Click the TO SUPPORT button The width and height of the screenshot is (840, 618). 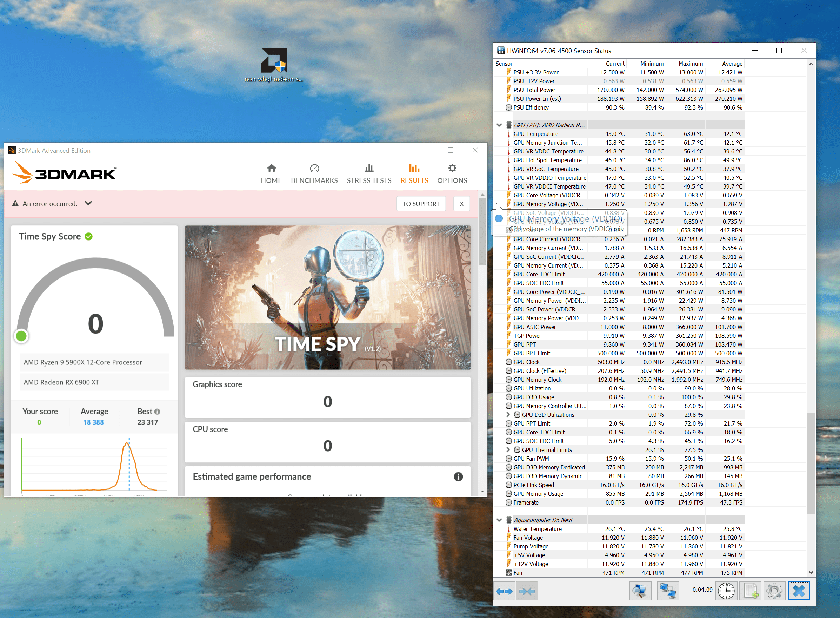[x=421, y=204]
